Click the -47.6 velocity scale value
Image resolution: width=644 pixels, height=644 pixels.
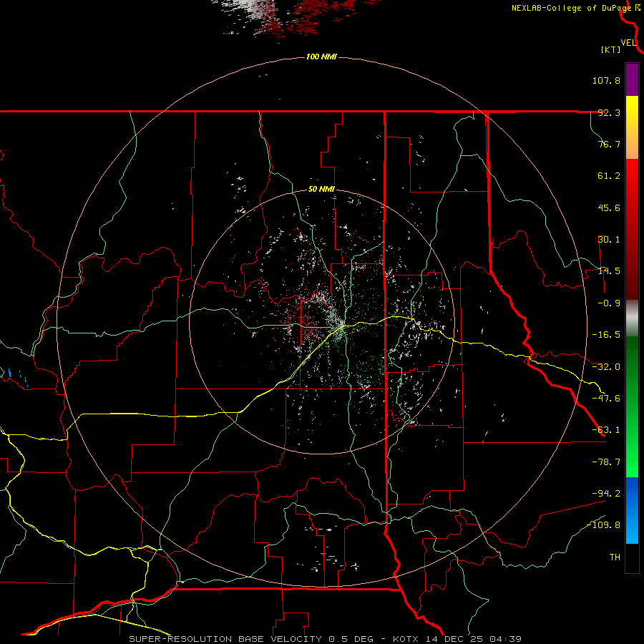(x=606, y=399)
